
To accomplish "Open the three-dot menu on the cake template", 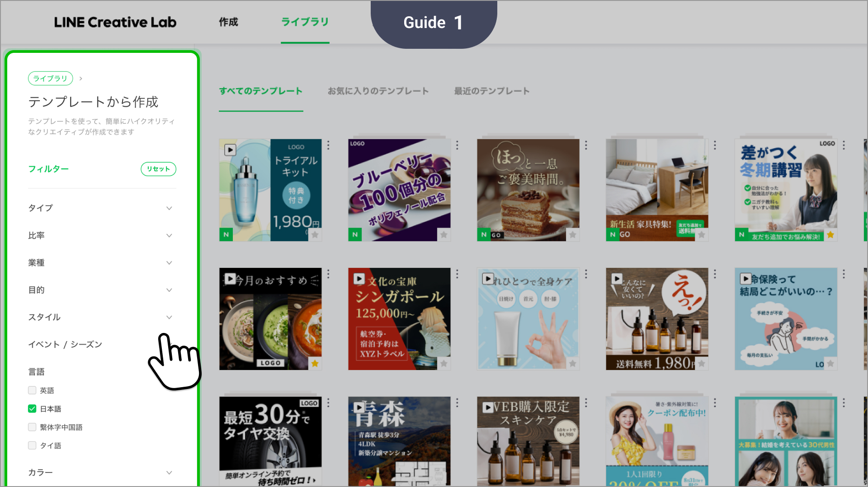I will tap(586, 145).
